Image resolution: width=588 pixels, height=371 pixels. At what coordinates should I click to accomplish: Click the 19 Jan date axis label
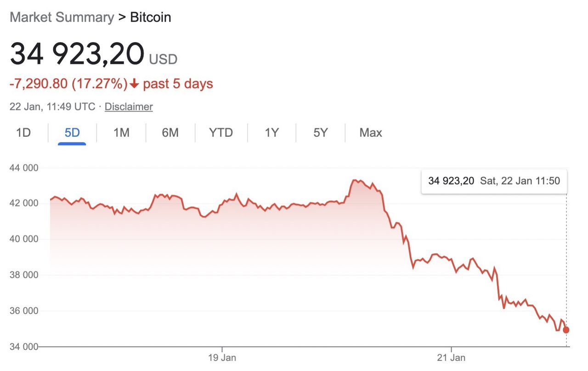pos(222,357)
